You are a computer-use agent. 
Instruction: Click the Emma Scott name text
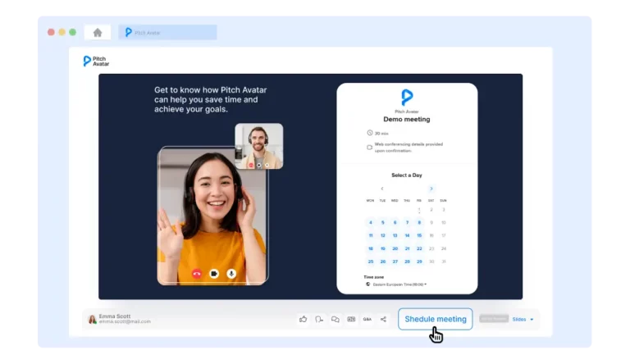pos(115,316)
